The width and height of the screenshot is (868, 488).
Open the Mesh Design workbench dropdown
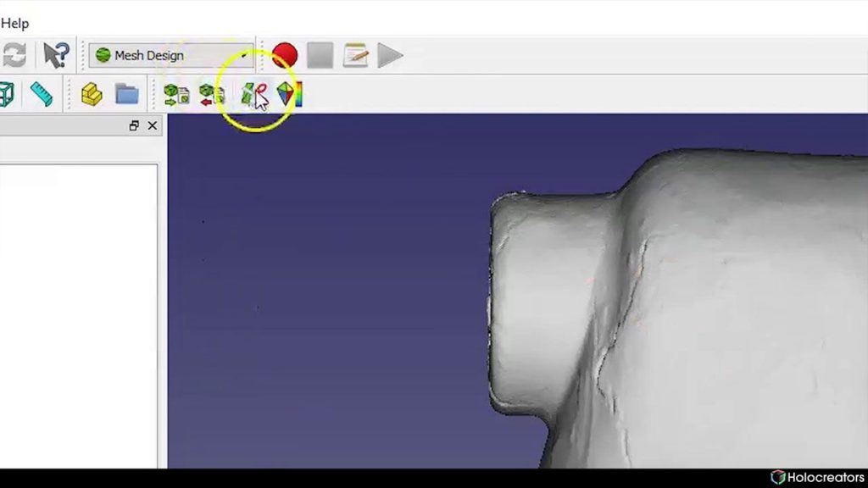[x=171, y=55]
